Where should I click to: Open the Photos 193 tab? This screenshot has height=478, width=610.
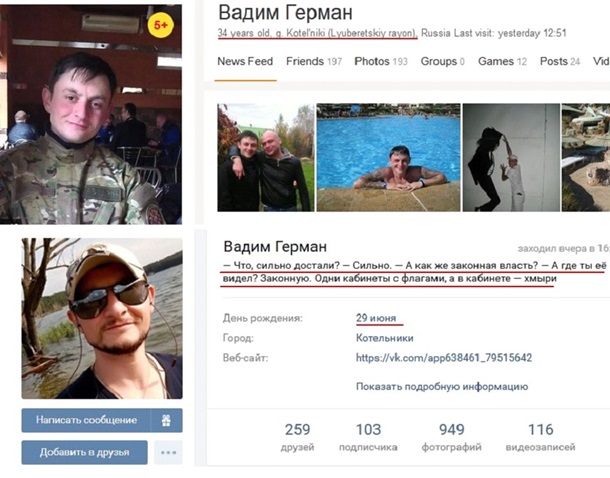pyautogui.click(x=381, y=61)
